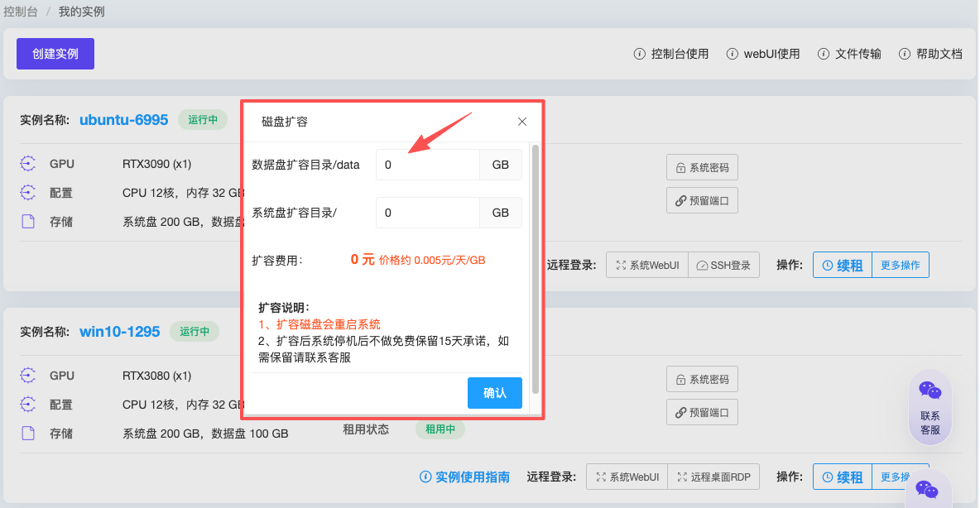Image resolution: width=980 pixels, height=508 pixels.
Task: Expand 更多操作 menu for ubuntu-6995
Action: pos(900,266)
